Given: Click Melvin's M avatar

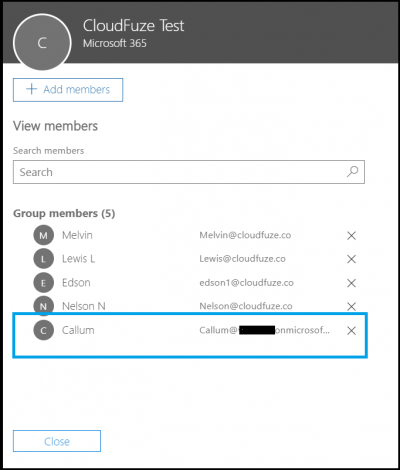Looking at the screenshot, I should click(43, 235).
